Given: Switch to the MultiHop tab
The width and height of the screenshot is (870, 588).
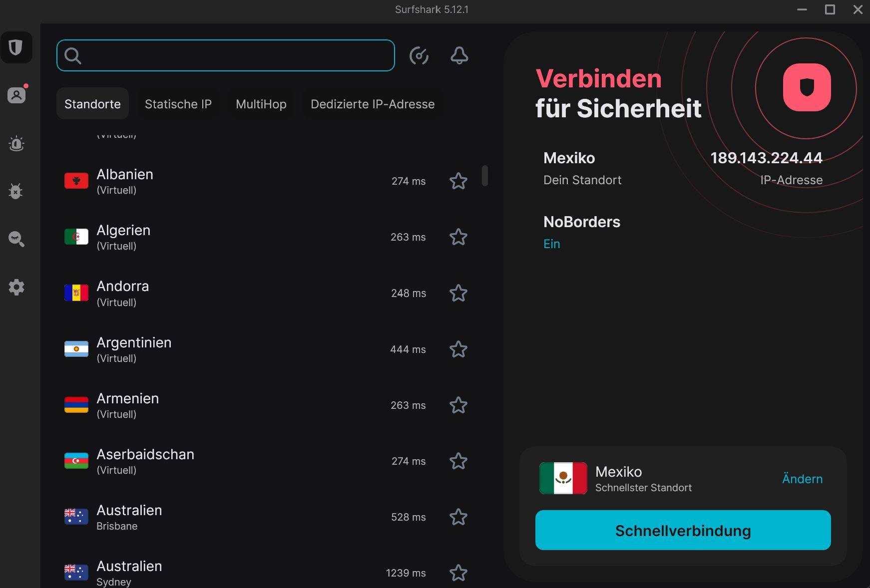Looking at the screenshot, I should (261, 104).
